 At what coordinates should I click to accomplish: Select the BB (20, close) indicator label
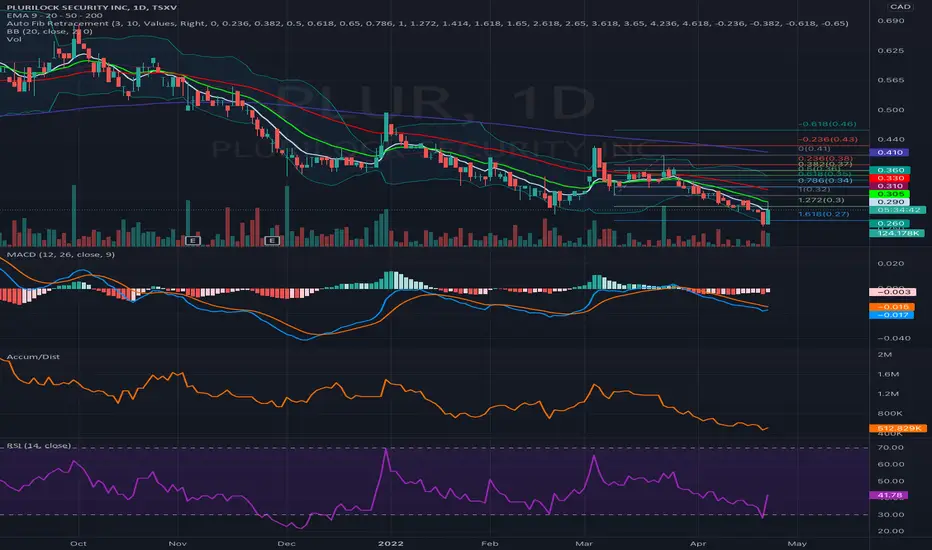tap(49, 31)
